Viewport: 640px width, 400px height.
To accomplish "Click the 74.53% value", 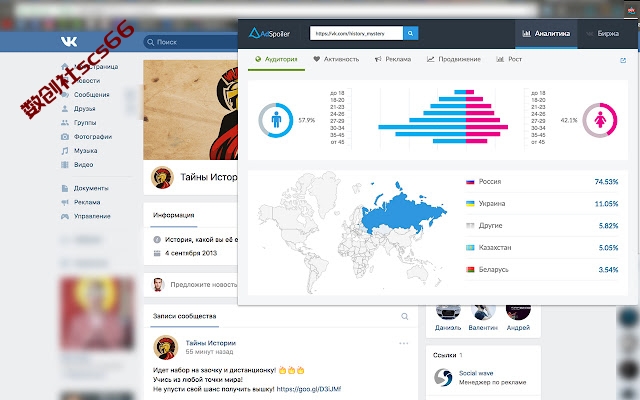I will [x=607, y=182].
